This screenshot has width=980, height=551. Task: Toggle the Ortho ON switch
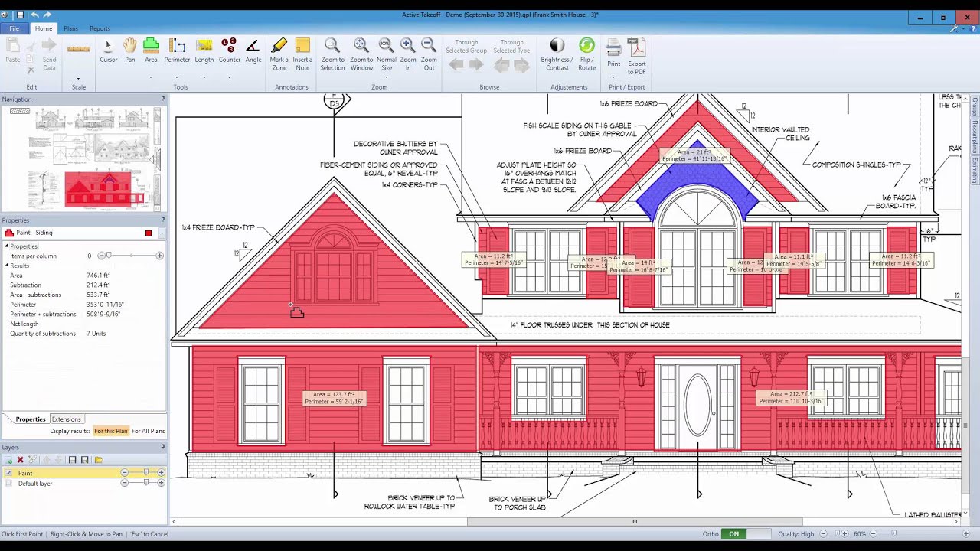point(744,533)
